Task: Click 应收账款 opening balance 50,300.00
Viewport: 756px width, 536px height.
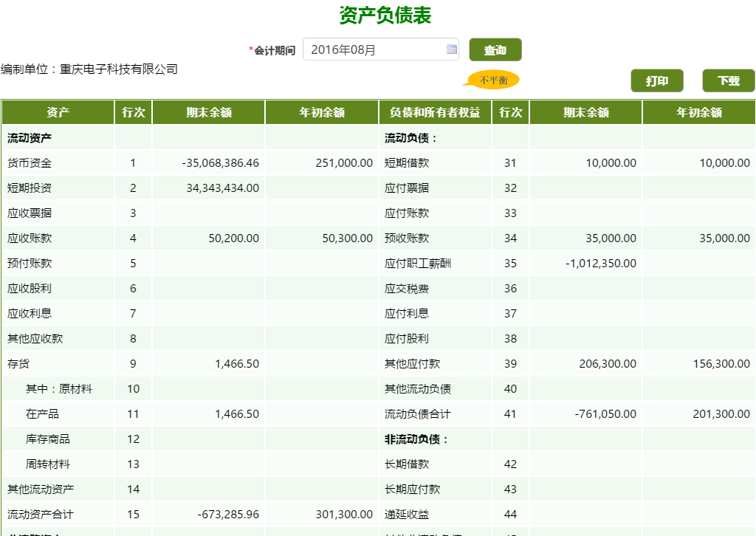Action: point(348,238)
